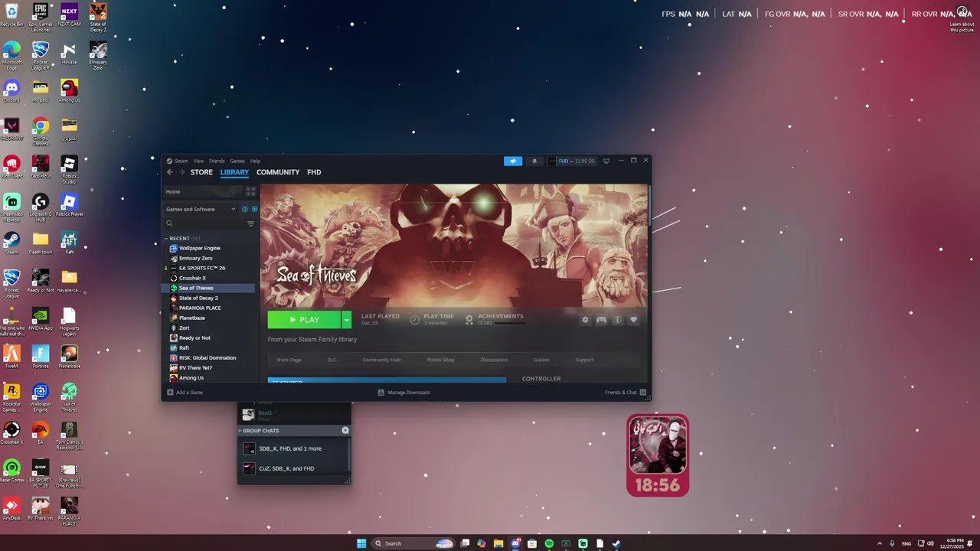Open the Steam notifications bell
The image size is (980, 551).
534,161
